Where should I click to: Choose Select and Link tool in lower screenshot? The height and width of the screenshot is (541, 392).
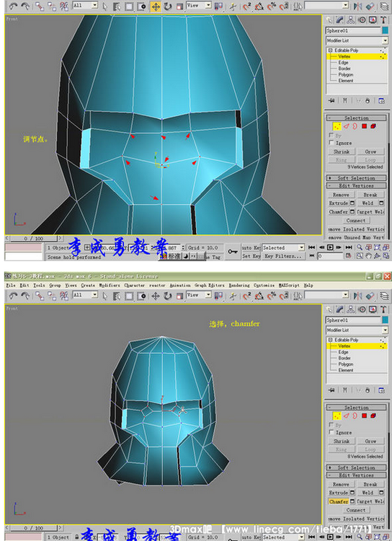tap(40, 296)
